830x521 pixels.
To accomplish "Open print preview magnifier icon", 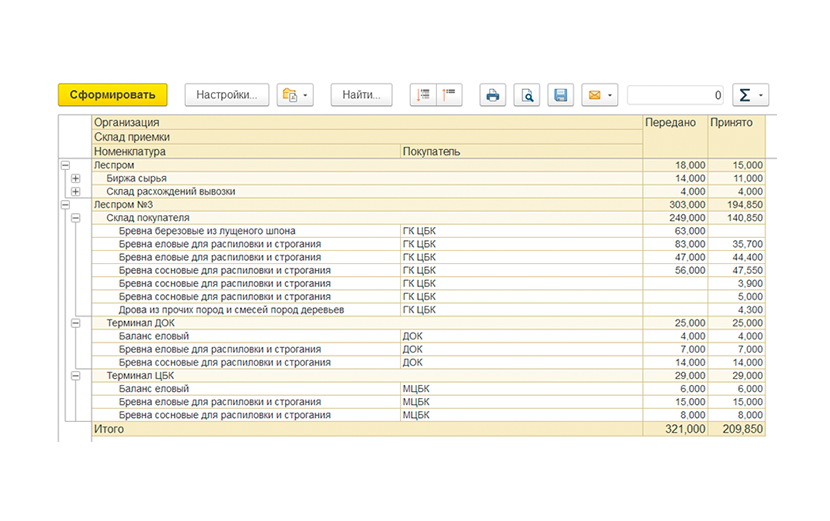I will (x=527, y=95).
